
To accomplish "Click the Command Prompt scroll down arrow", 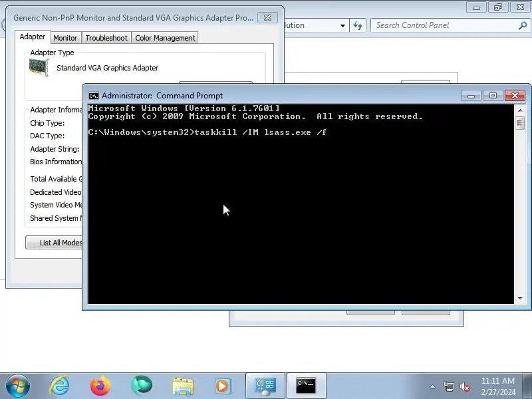I will click(x=519, y=299).
